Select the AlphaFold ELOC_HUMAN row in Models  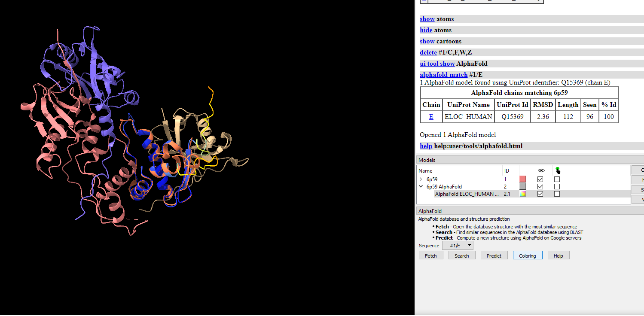[467, 194]
